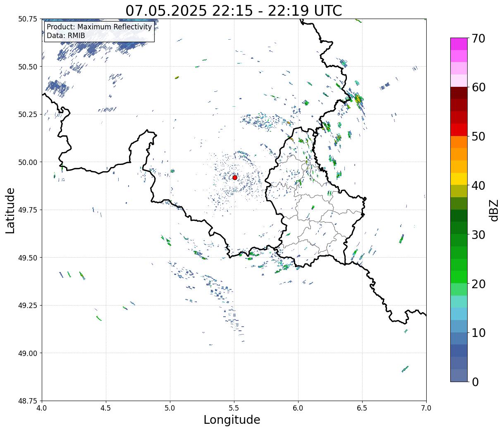The image size is (504, 430).
Task: Click the longitude tick label 4.5
Action: tap(106, 408)
